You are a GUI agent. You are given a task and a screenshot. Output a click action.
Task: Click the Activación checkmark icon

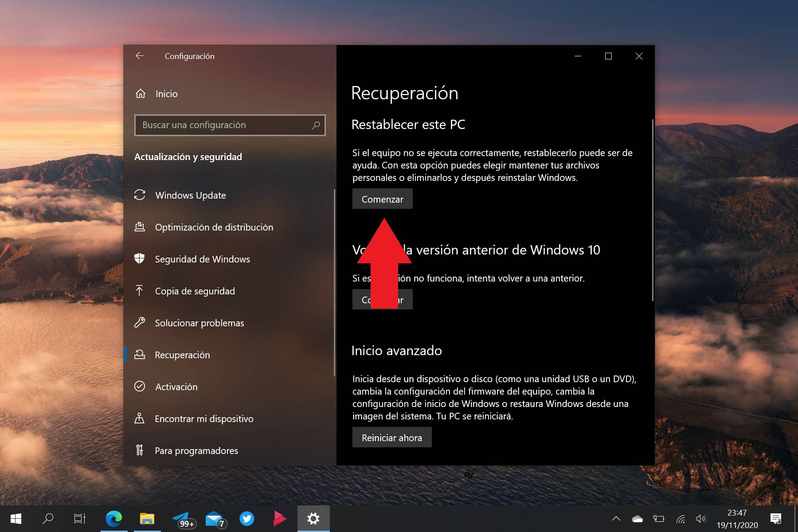[x=140, y=387]
